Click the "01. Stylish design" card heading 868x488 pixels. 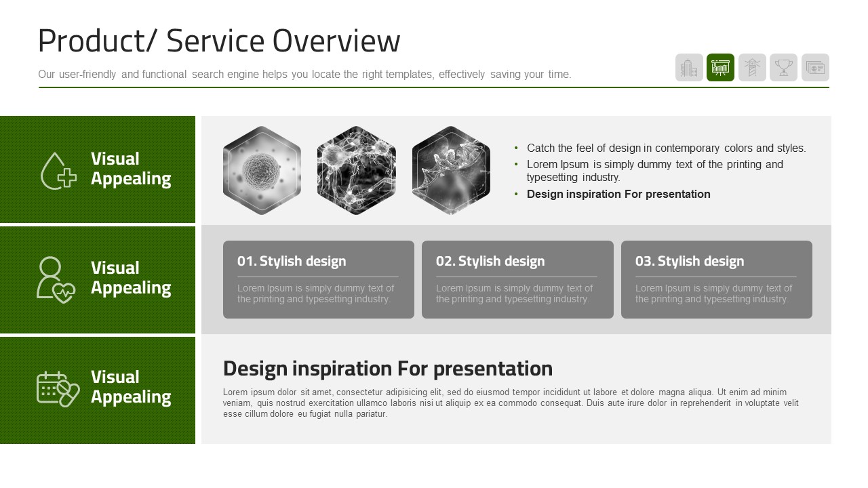click(x=292, y=261)
